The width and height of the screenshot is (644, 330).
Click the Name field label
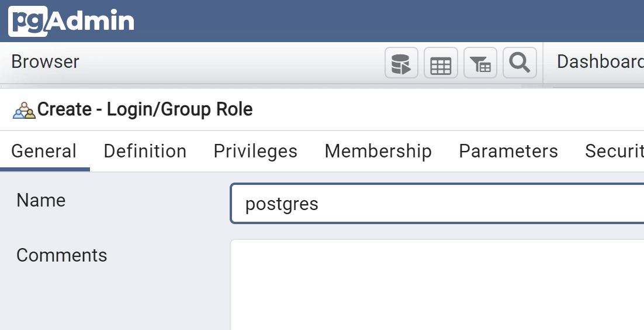pyautogui.click(x=41, y=201)
